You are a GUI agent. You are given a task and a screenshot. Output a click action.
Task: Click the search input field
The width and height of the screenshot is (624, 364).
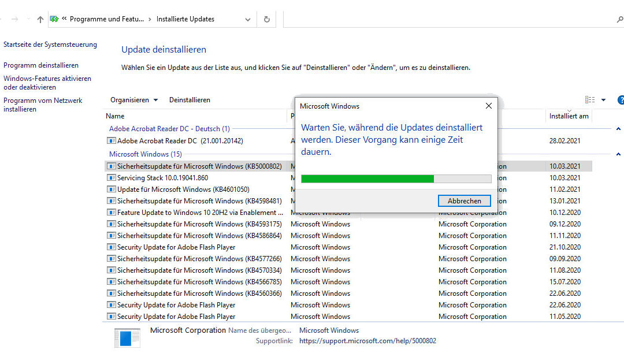click(x=449, y=19)
